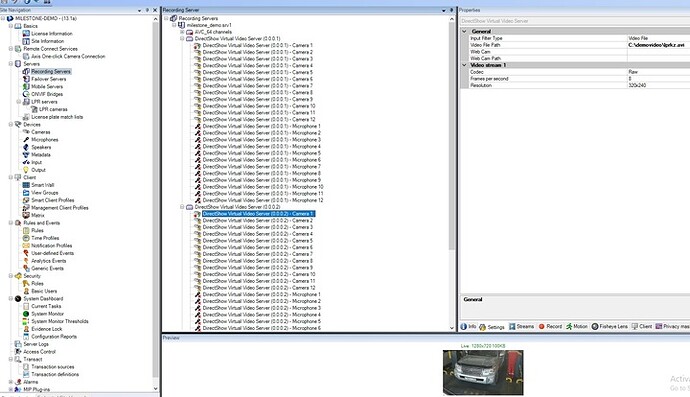
Task: Click the live preview car thumbnail
Action: (483, 372)
